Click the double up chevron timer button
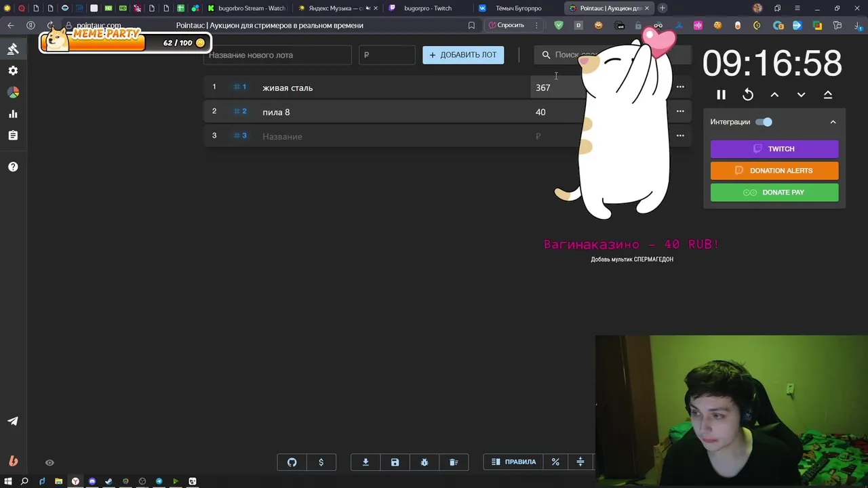Viewport: 868px width, 488px height. coord(828,95)
